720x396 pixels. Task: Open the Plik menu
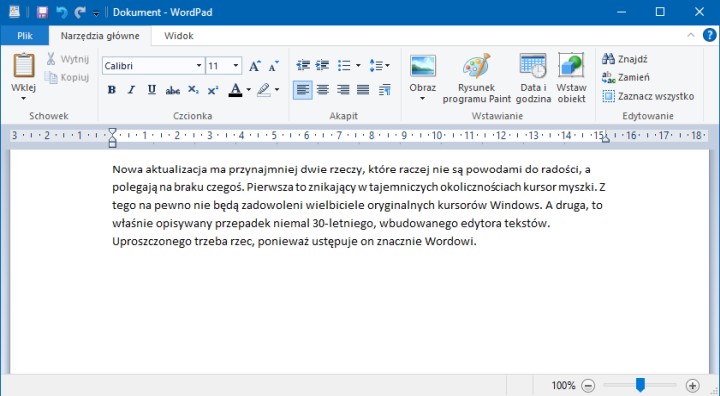point(25,36)
